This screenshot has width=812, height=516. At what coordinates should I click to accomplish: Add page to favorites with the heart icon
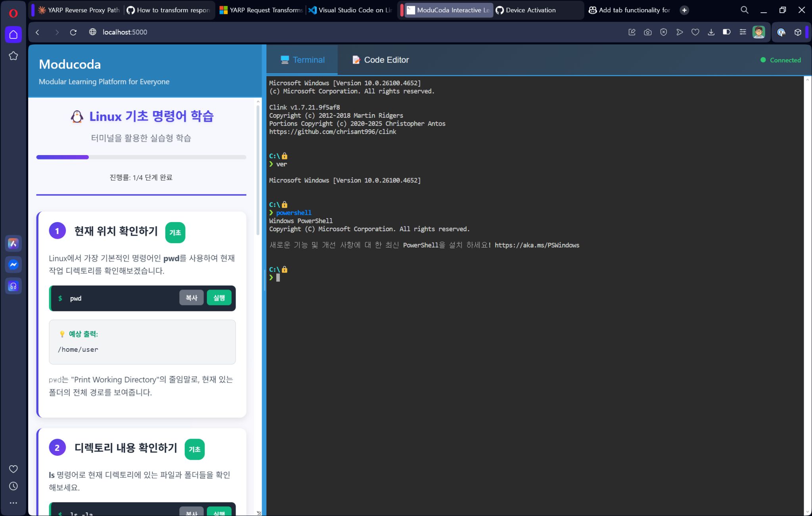695,32
